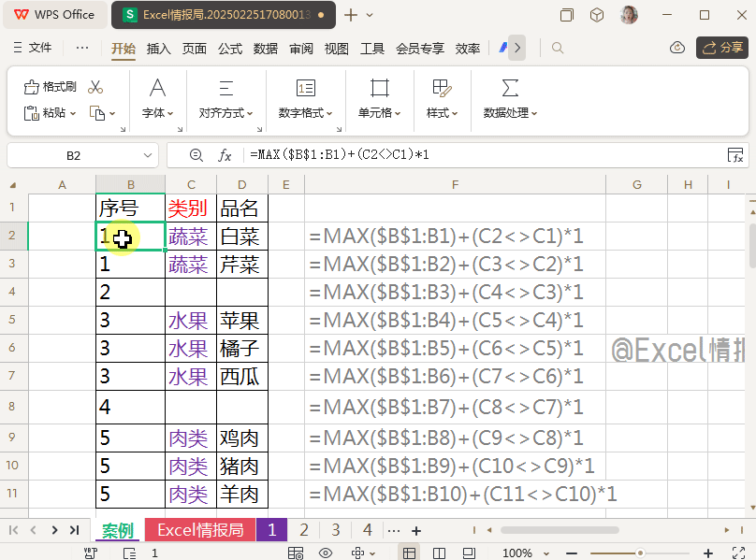The height and width of the screenshot is (560, 756).
Task: Click the user profile avatar
Action: coord(630,15)
